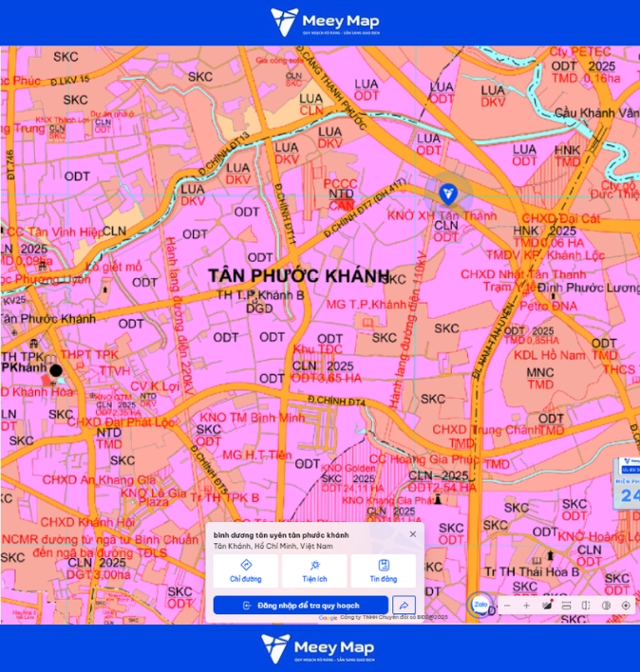Locate my current position on map
The height and width of the screenshot is (672, 640).
626,606
